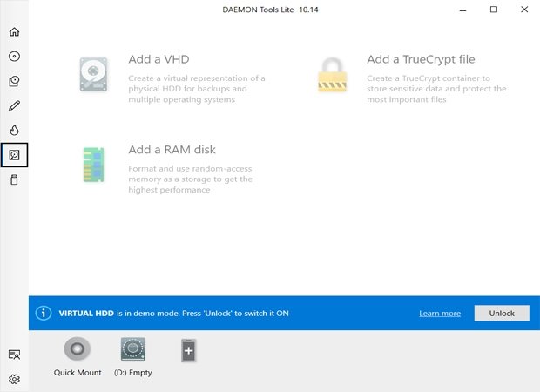
Task: Open the USB stick sidebar icon
Action: pyautogui.click(x=14, y=179)
